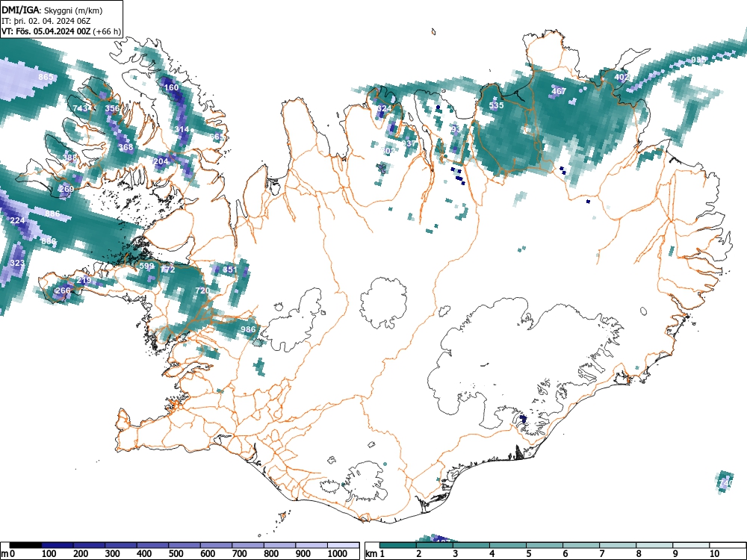Click the '1000' label on the metres legend
747x560 pixels.
(x=338, y=554)
